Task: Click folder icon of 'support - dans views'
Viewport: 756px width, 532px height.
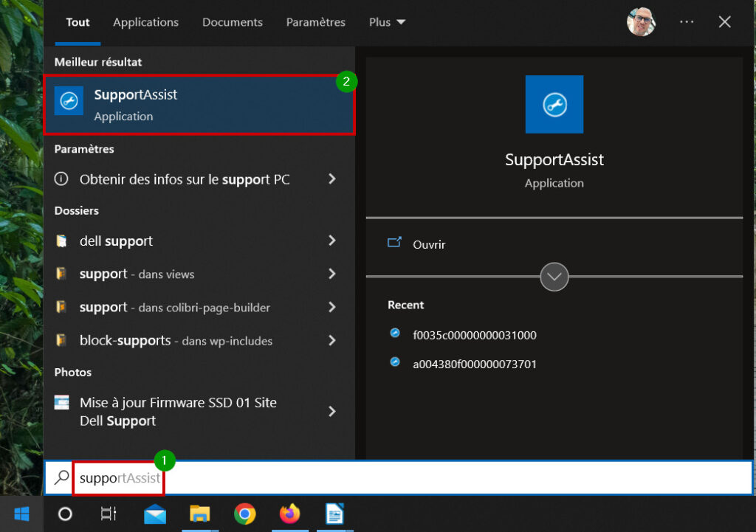Action: [61, 273]
